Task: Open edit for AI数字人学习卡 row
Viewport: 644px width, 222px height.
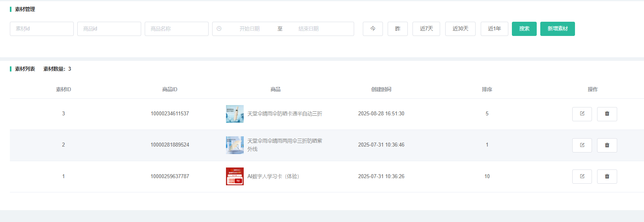Action: click(x=582, y=176)
